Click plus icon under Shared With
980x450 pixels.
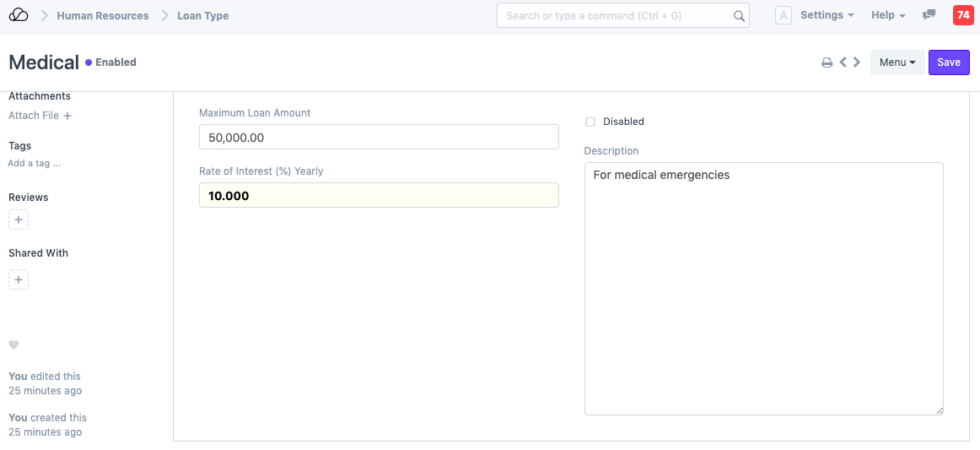pyautogui.click(x=19, y=279)
